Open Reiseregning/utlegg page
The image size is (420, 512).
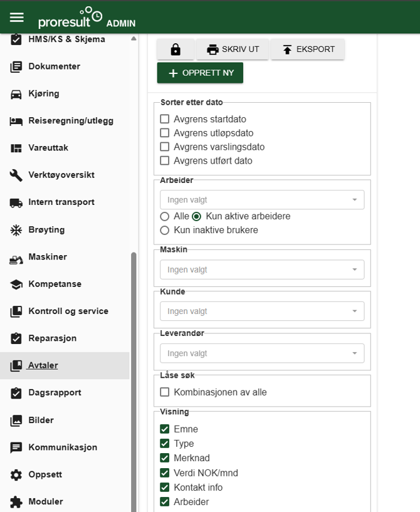[65, 121]
